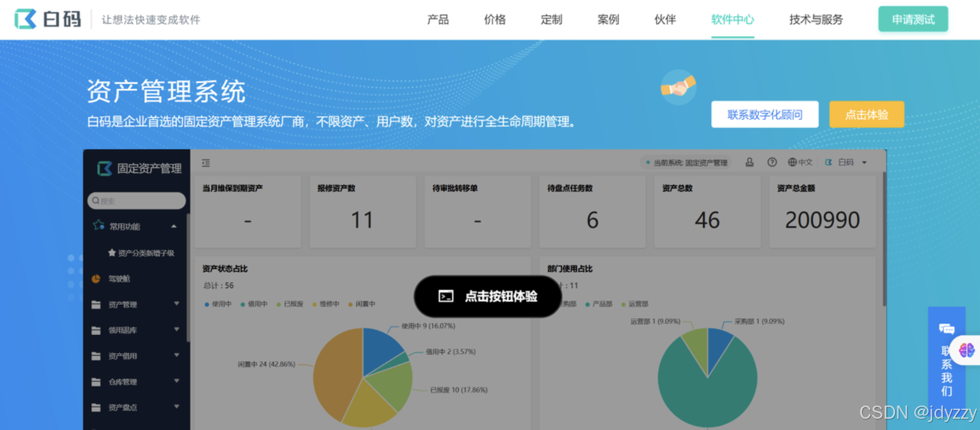The width and height of the screenshot is (980, 430).
Task: Click the black 点击按钮体验 button
Action: [488, 296]
